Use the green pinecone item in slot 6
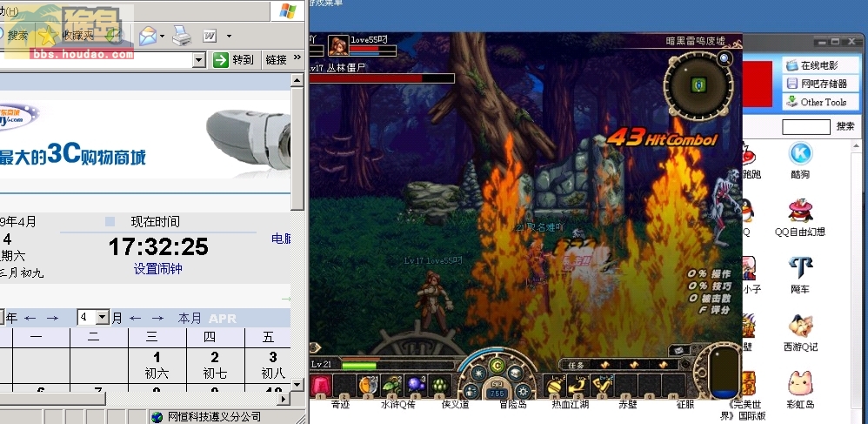Viewport: 868px width, 424px height. coord(441,385)
